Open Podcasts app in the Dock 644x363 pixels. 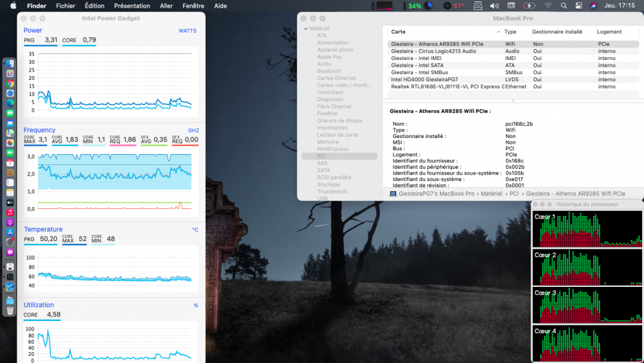coord(10,222)
